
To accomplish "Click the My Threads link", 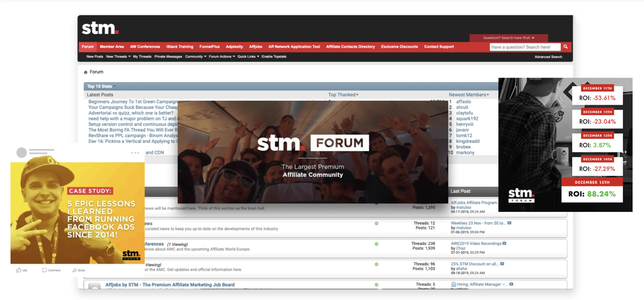I will coord(142,57).
